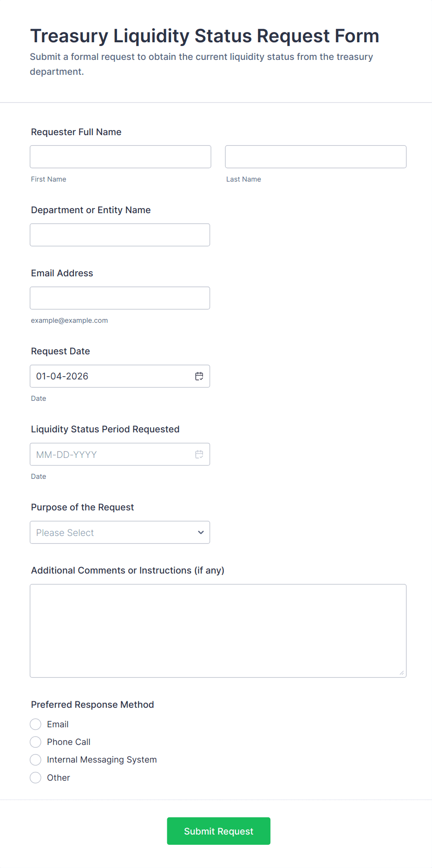Open the Liquidity Status Period calendar icon

[x=199, y=454]
